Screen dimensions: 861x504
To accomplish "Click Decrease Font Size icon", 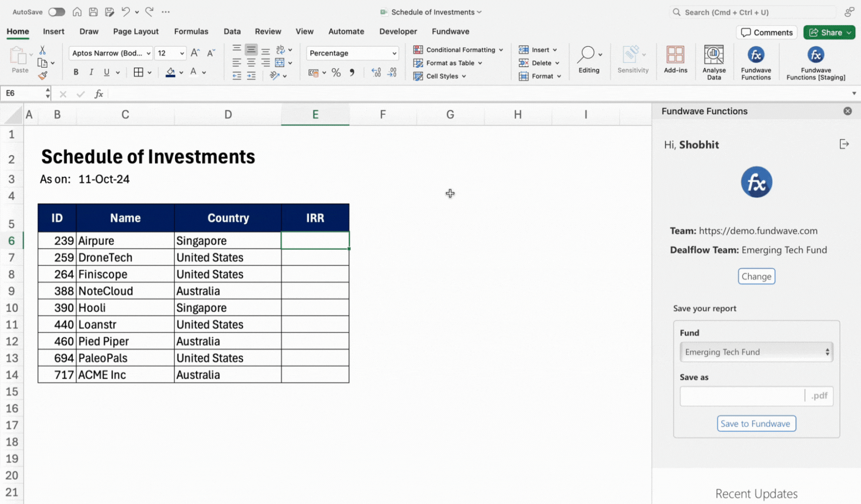I will [x=211, y=53].
